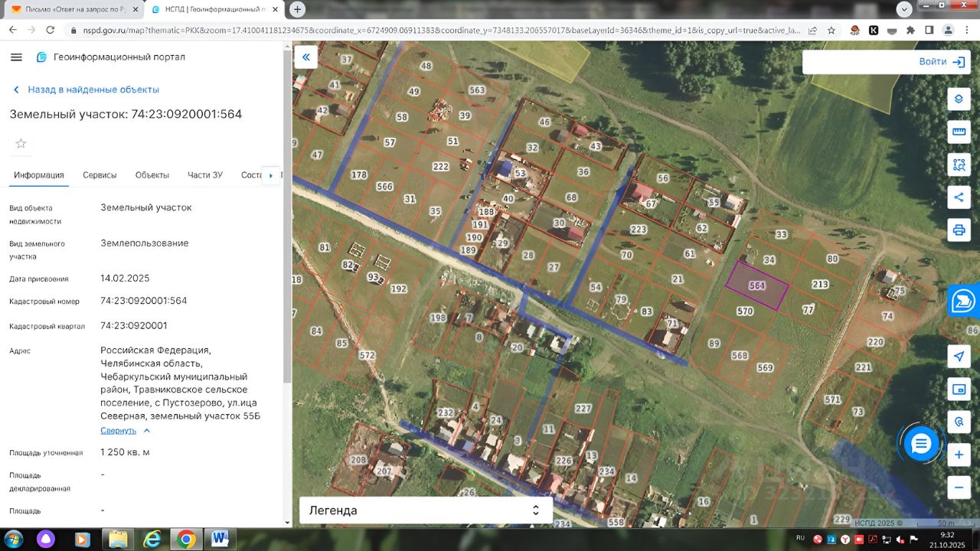Zoom out on the map
980x551 pixels.
click(958, 487)
